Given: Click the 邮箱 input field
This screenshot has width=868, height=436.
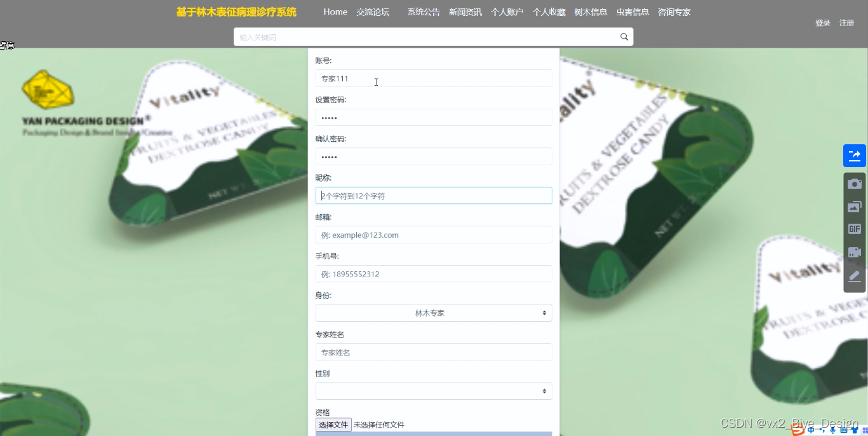Looking at the screenshot, I should [434, 235].
